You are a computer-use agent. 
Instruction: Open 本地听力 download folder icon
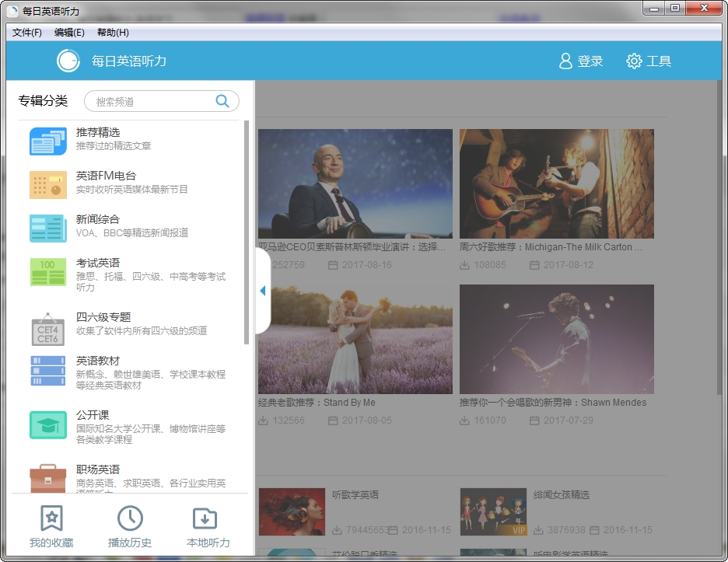point(205,518)
